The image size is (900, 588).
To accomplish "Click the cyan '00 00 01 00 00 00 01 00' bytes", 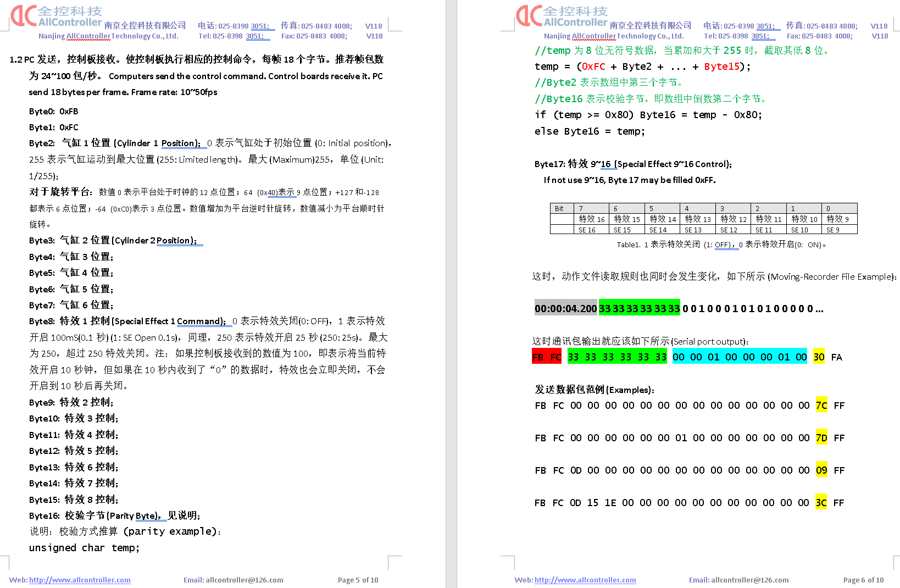I will coord(740,357).
